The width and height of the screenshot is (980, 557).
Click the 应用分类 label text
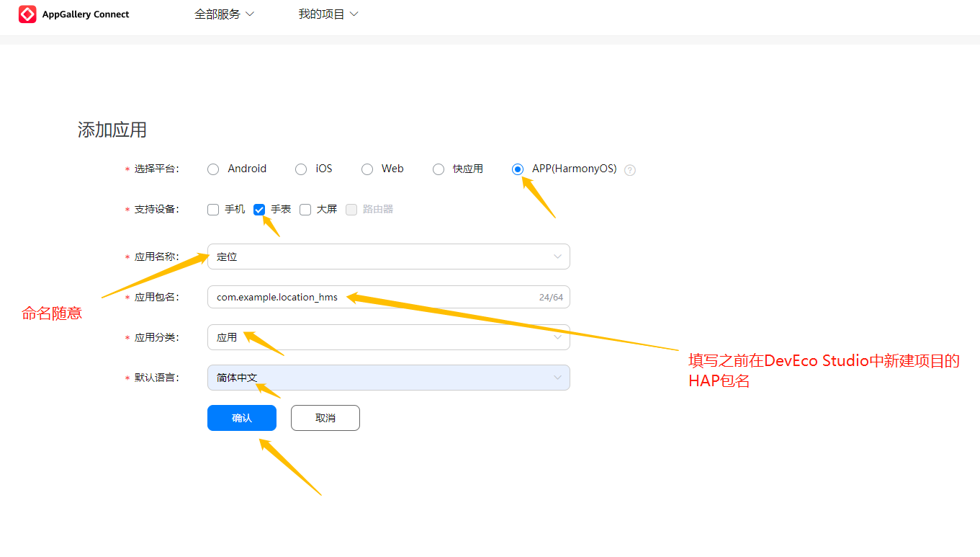[x=156, y=337]
